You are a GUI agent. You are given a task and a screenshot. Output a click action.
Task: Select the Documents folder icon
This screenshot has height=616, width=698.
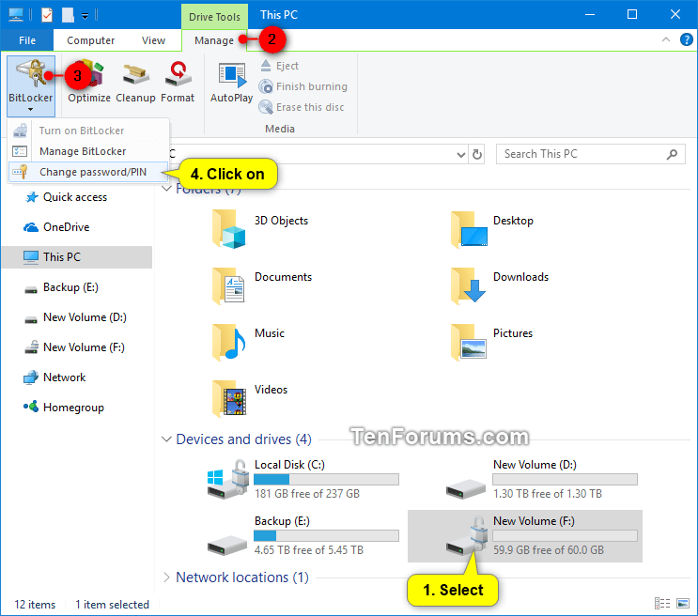click(x=229, y=285)
